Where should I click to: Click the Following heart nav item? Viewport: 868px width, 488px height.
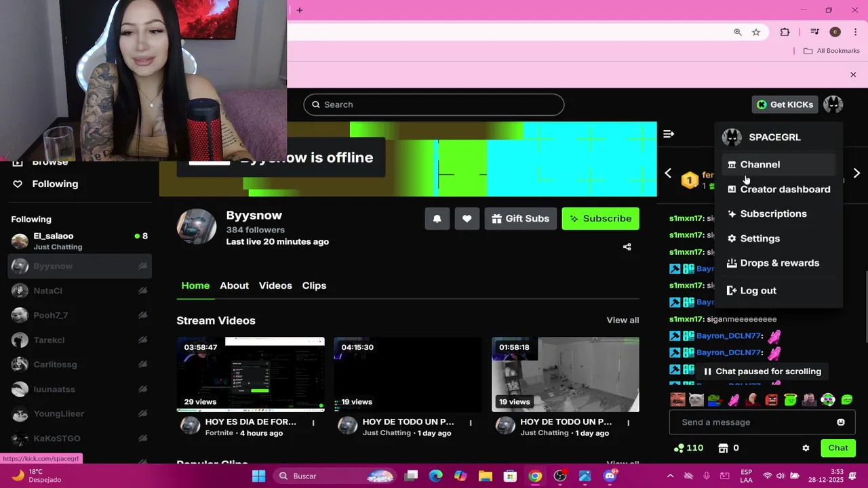pyautogui.click(x=45, y=184)
